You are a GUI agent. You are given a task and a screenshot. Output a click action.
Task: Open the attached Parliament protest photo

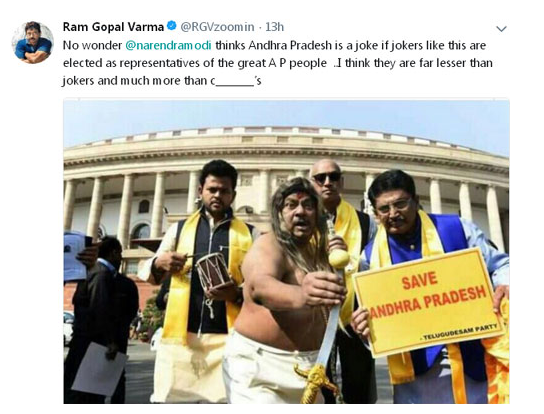286,251
